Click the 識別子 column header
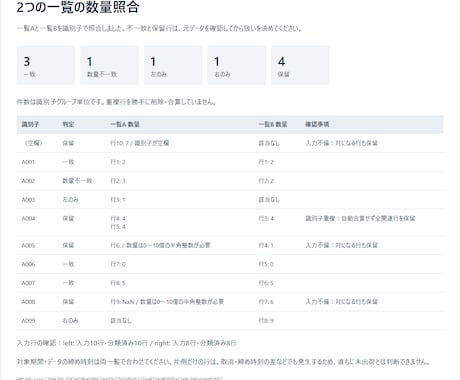This screenshot has width=460, height=380. 30,124
